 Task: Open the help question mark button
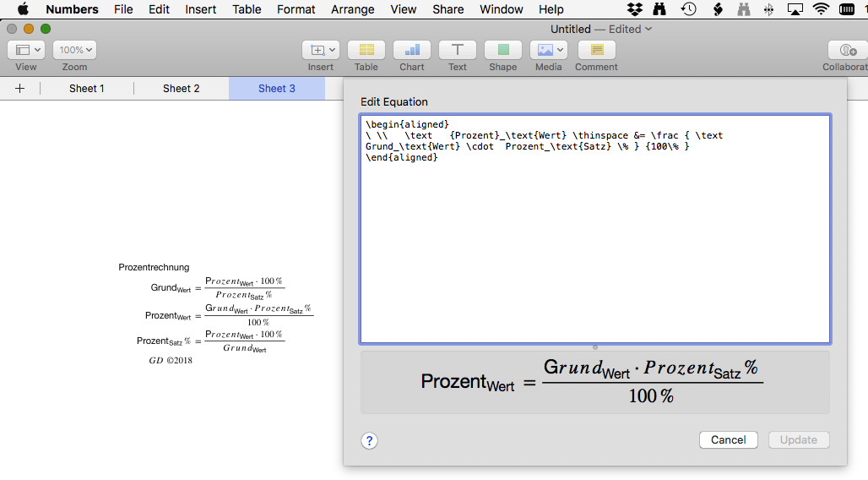click(x=369, y=440)
